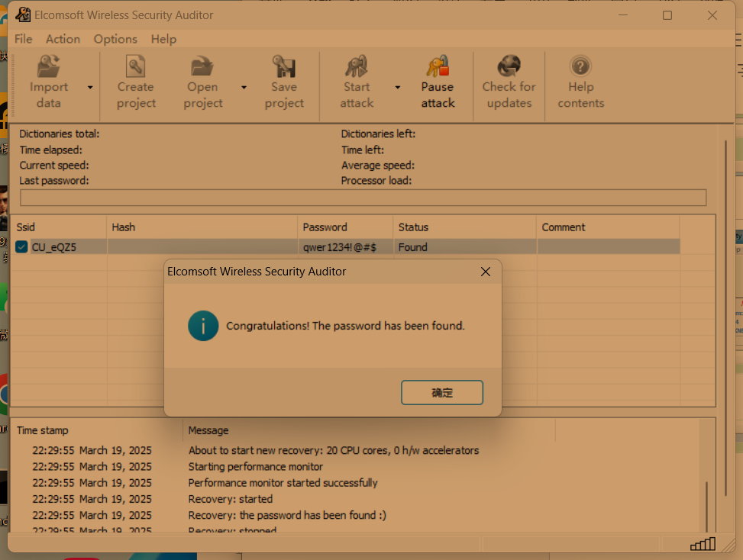Click the dialog info icon
Image resolution: width=743 pixels, height=560 pixels.
203,326
